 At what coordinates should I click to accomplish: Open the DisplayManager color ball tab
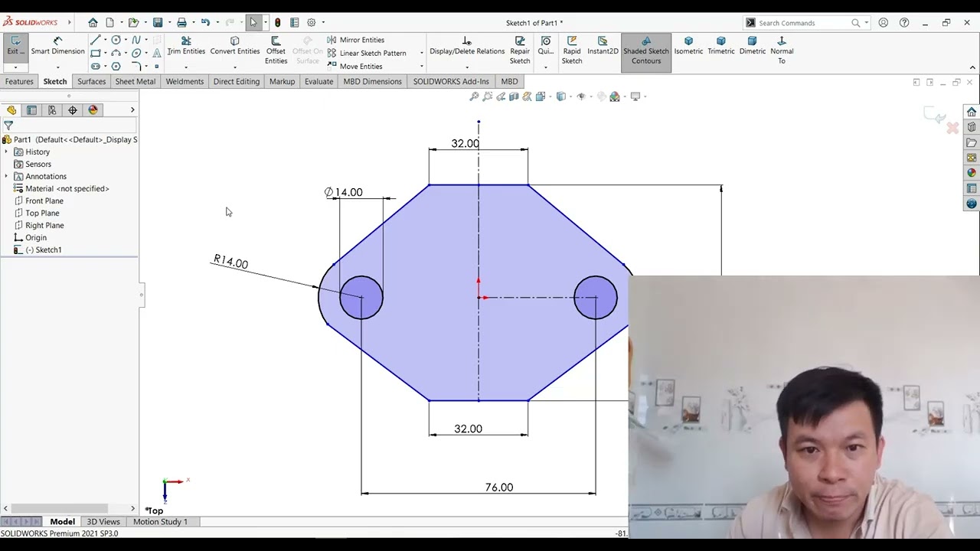point(93,110)
